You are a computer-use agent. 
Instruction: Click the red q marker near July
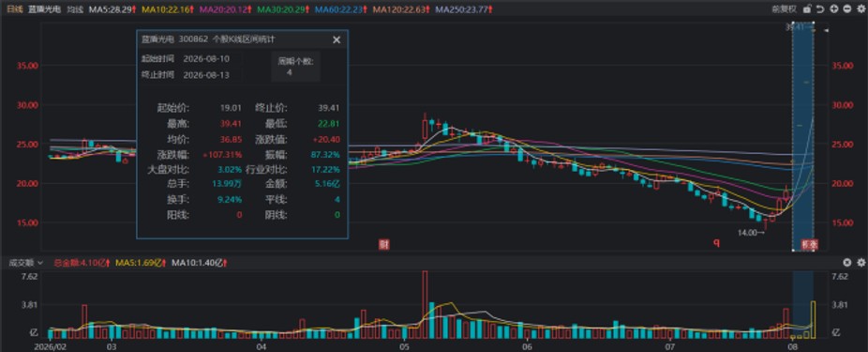716,243
